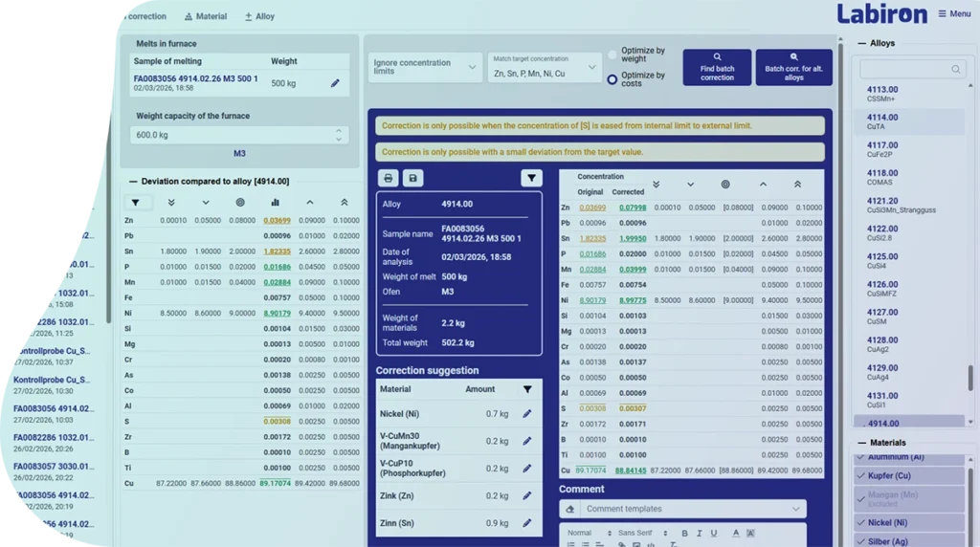Open the Match target concentration dropdown
Screen dimensions: 980x547
tap(544, 67)
